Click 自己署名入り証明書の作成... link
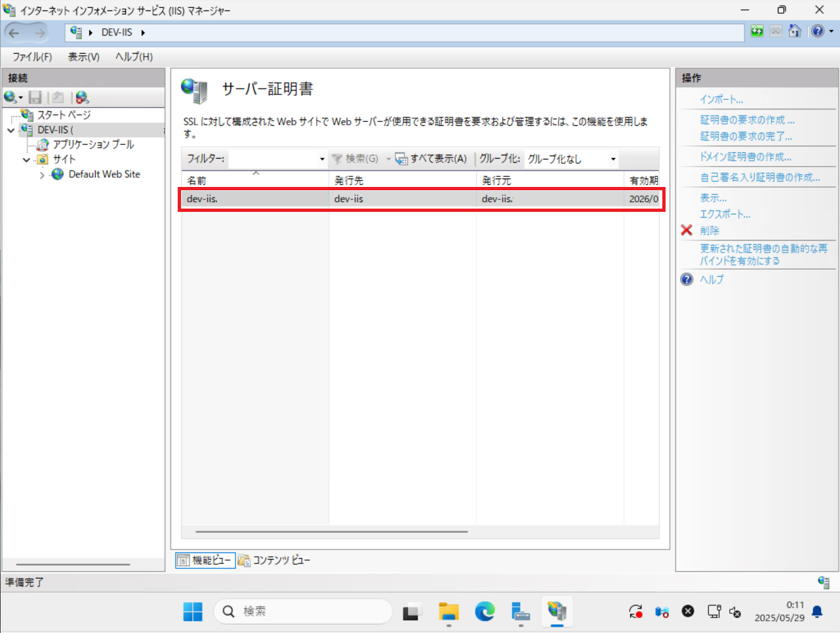Image resolution: width=840 pixels, height=633 pixels. (760, 177)
